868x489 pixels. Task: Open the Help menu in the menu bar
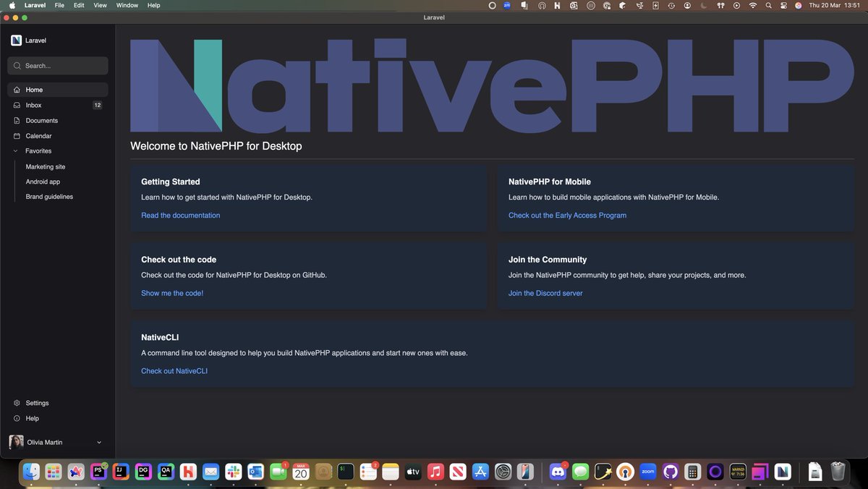pyautogui.click(x=154, y=5)
